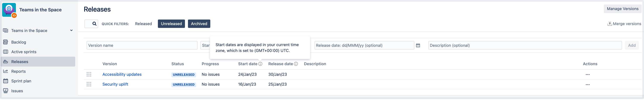Open actions menu for Security uplift
644x103 pixels.
(588, 85)
